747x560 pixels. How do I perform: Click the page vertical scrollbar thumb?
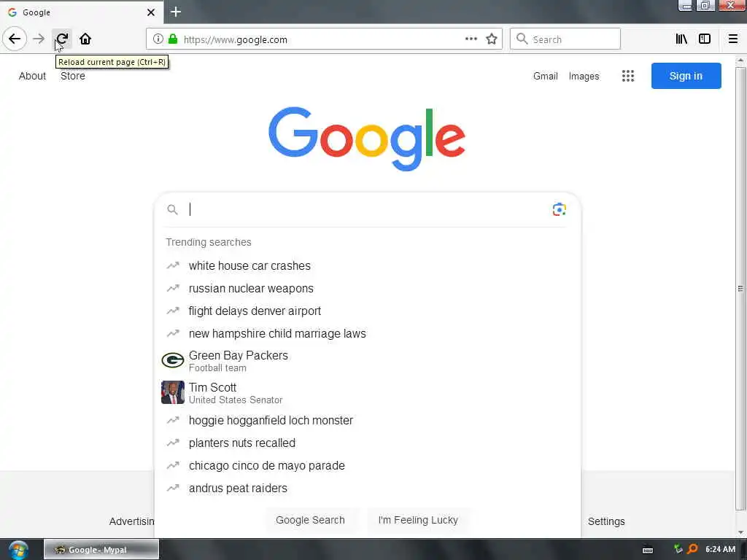click(740, 289)
